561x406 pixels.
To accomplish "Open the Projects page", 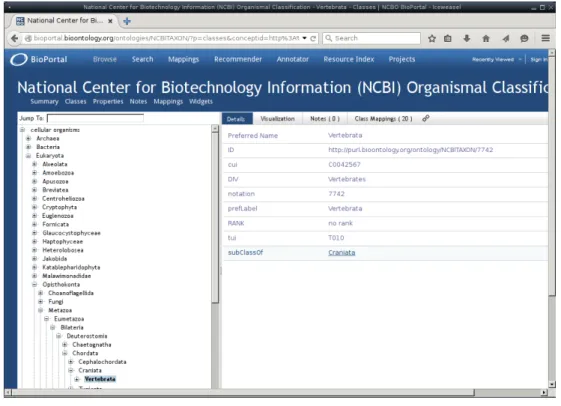I will pyautogui.click(x=402, y=59).
